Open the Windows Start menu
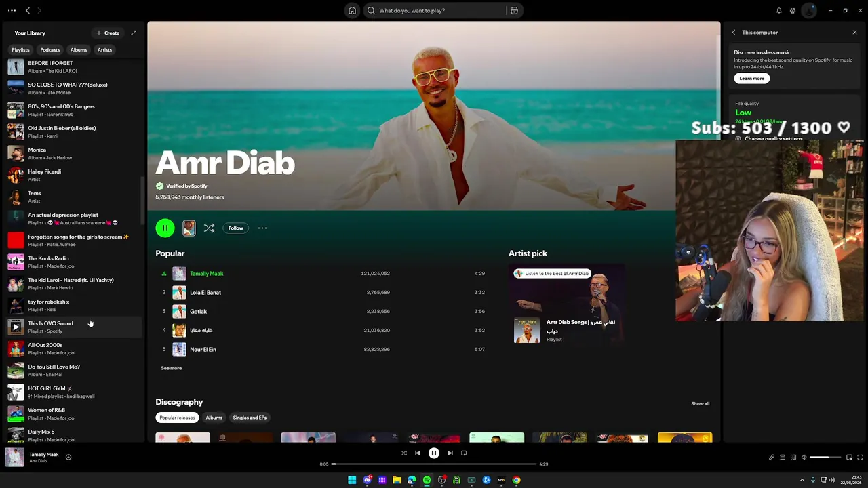Image resolution: width=868 pixels, height=488 pixels. pyautogui.click(x=352, y=480)
